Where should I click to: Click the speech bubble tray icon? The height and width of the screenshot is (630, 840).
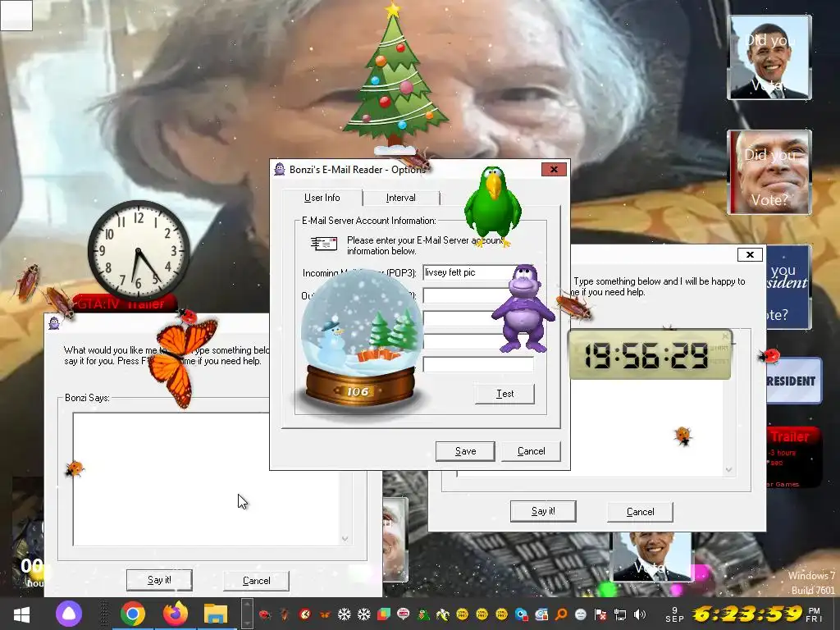point(404,614)
